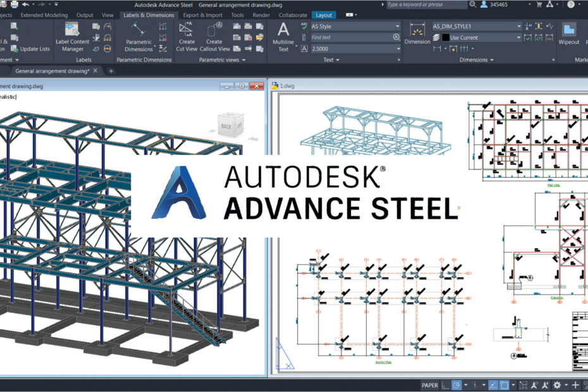This screenshot has height=392, width=588.
Task: Click the Create Cut View tool
Action: click(x=187, y=37)
